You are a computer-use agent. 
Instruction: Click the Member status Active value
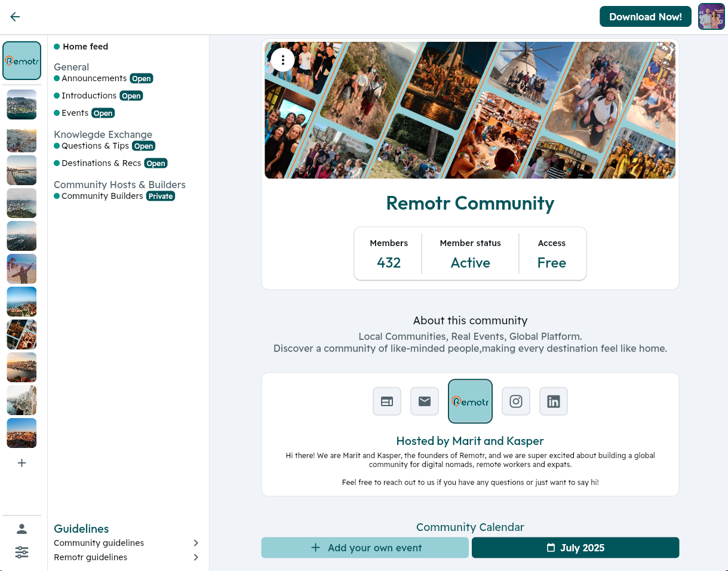point(471,263)
